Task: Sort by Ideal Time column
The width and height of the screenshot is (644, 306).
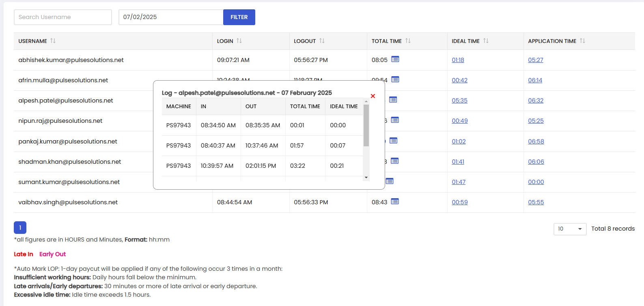Action: (486, 41)
